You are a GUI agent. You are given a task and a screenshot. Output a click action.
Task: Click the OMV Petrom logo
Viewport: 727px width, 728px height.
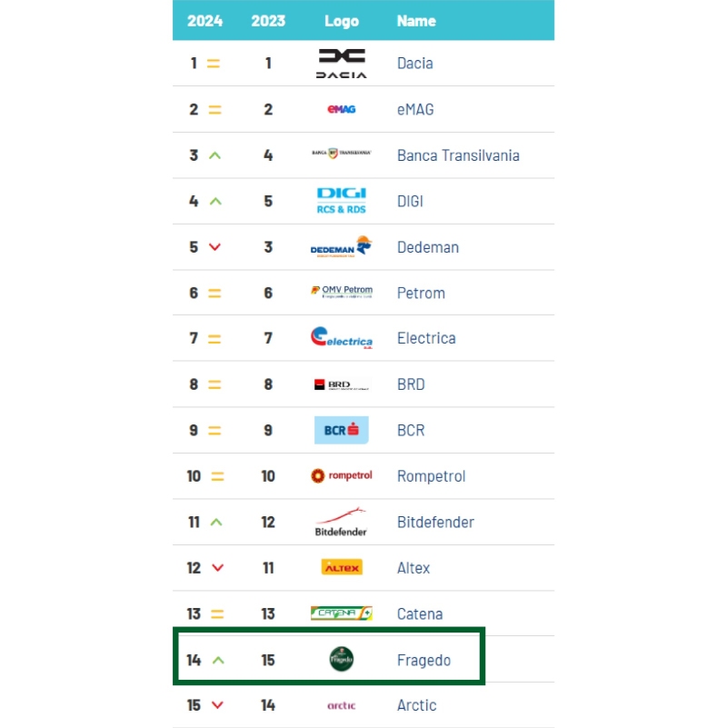pos(342,293)
